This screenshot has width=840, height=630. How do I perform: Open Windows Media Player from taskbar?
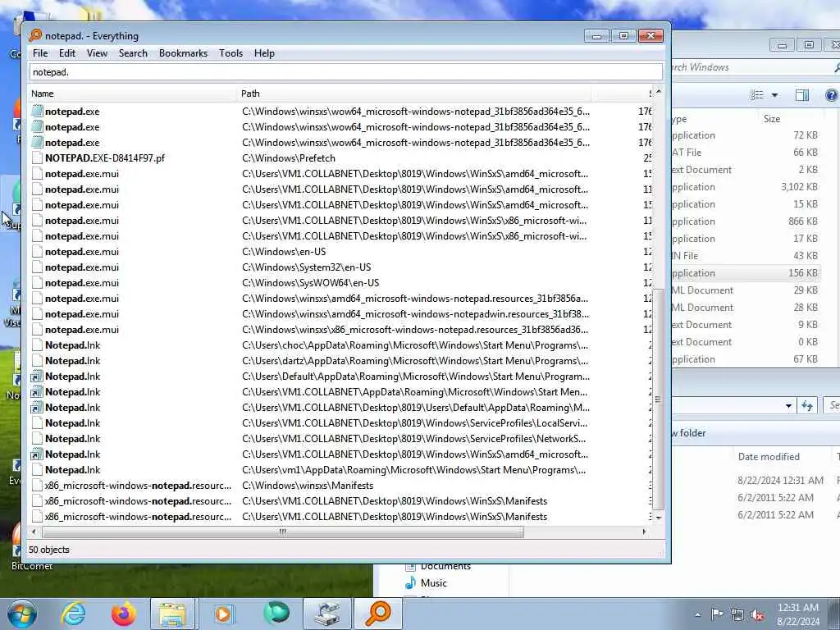[x=224, y=614]
